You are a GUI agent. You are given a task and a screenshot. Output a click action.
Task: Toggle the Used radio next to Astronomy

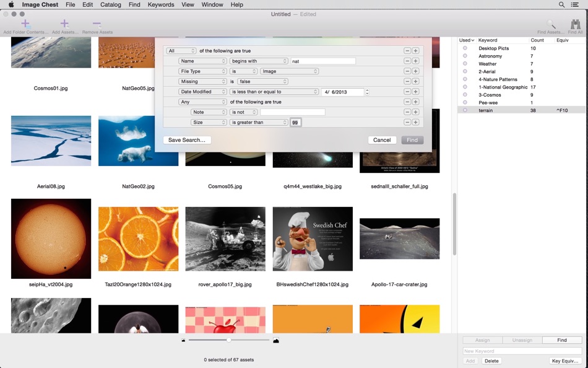click(465, 56)
